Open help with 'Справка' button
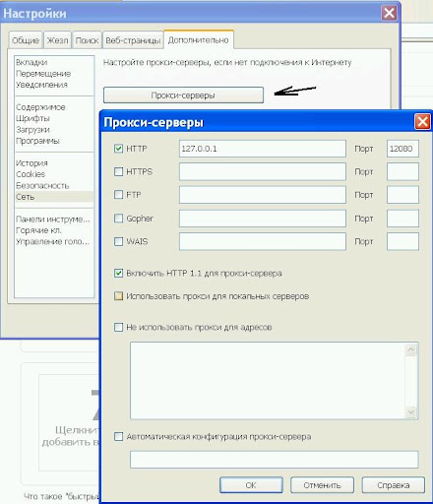Image resolution: width=433 pixels, height=504 pixels. (394, 485)
